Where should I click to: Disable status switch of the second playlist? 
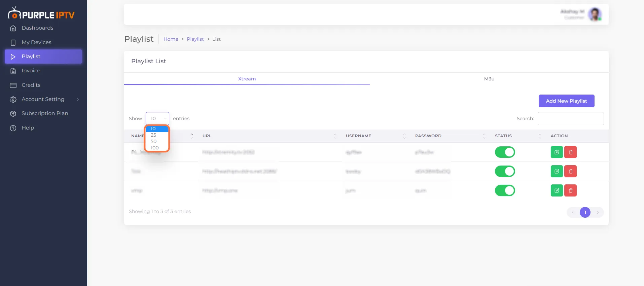pos(505,171)
